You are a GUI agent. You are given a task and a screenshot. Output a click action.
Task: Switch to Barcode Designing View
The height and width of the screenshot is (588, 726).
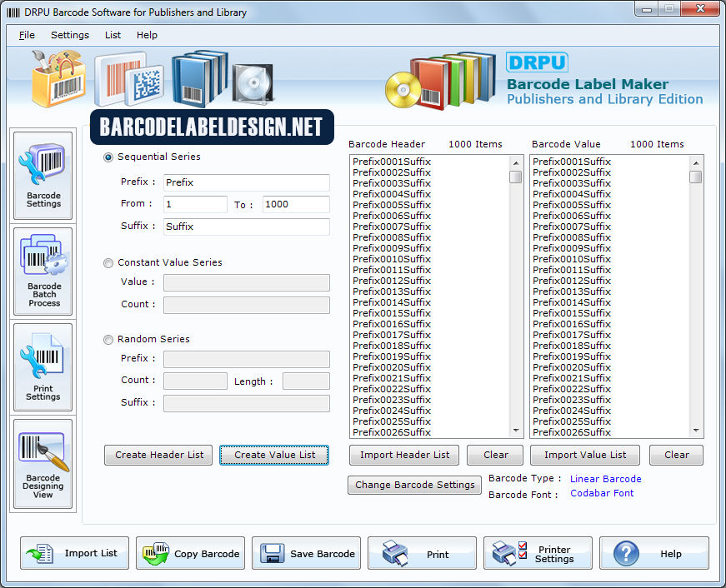click(x=43, y=464)
